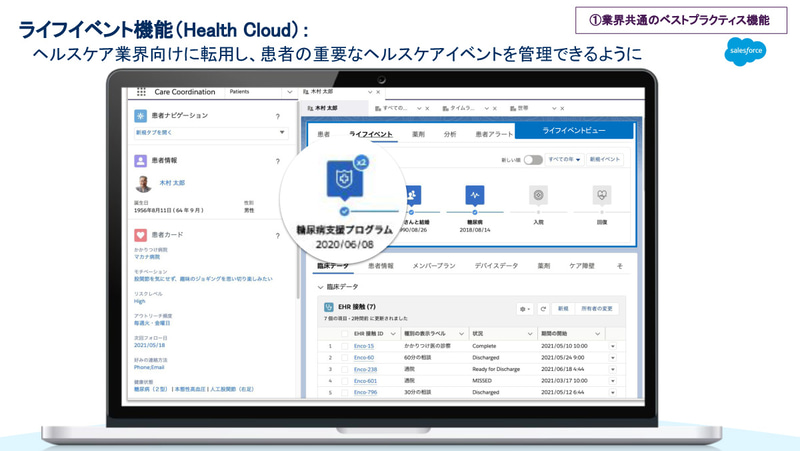Open the Enco-15 record link
The width and height of the screenshot is (800, 451).
click(x=364, y=346)
